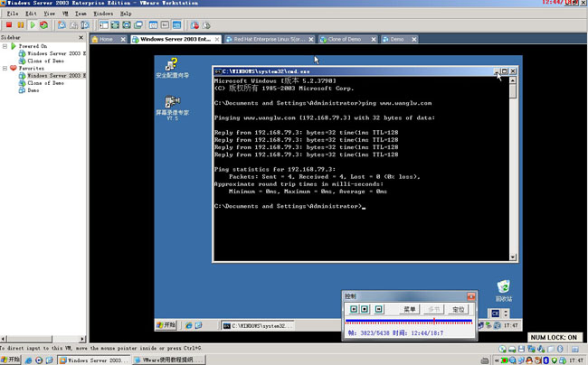Image resolution: width=588 pixels, height=365 pixels.
Task: Click the guest taskbar cmd.exe window button
Action: click(x=257, y=325)
